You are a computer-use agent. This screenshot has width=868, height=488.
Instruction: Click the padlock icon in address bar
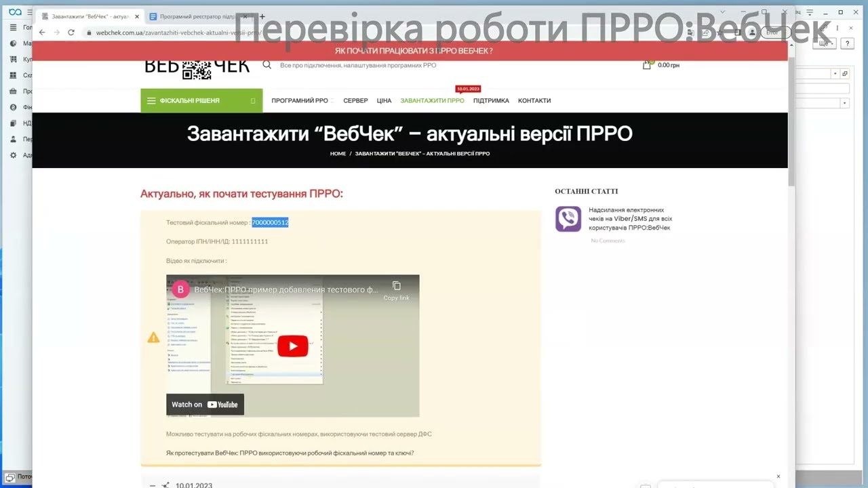pos(89,33)
